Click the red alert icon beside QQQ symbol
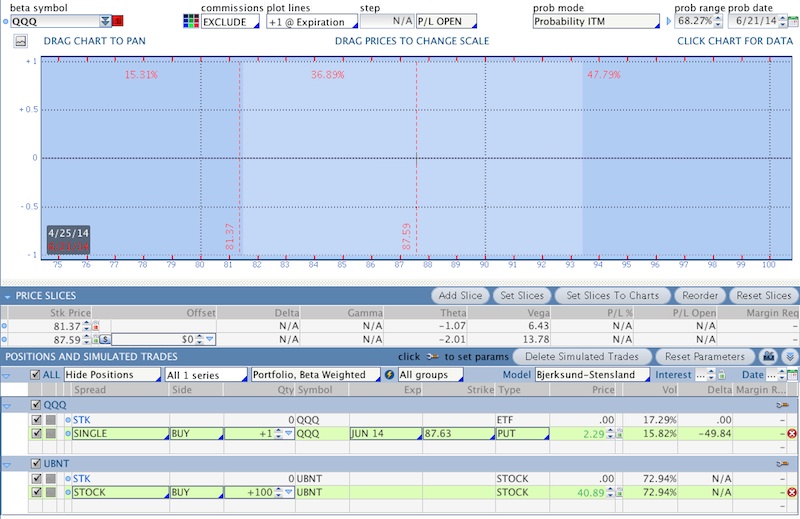Image resolution: width=800 pixels, height=519 pixels. [x=118, y=21]
